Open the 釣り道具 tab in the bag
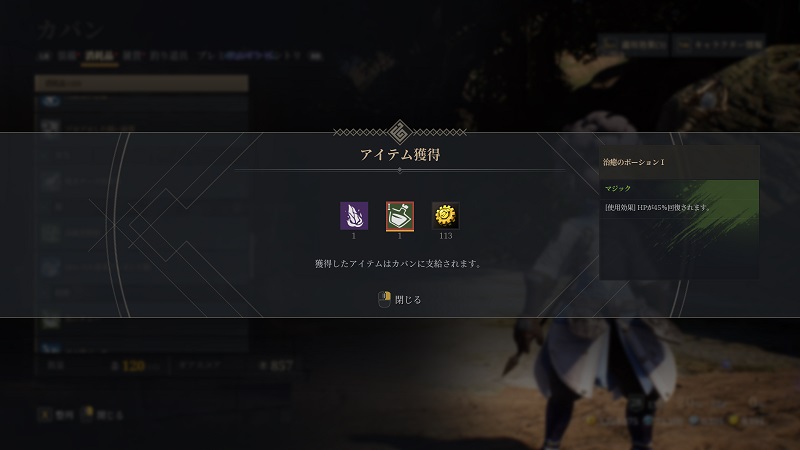The width and height of the screenshot is (800, 450). (169, 56)
